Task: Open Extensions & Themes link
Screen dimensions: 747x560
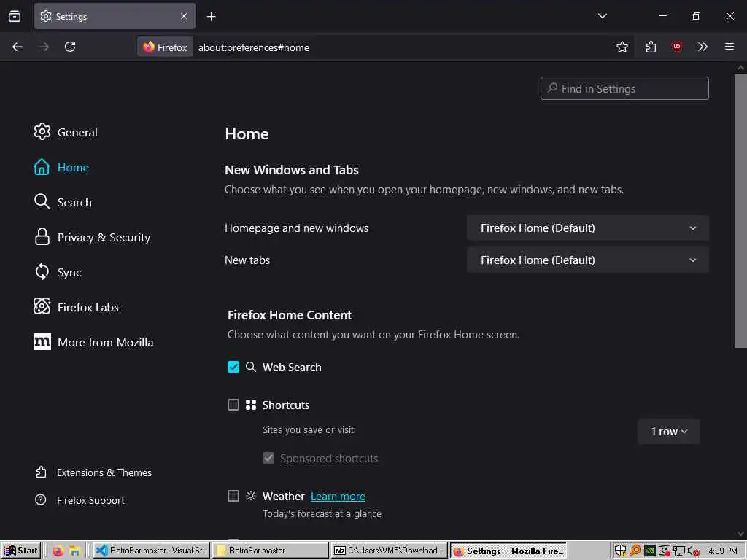Action: click(x=93, y=472)
